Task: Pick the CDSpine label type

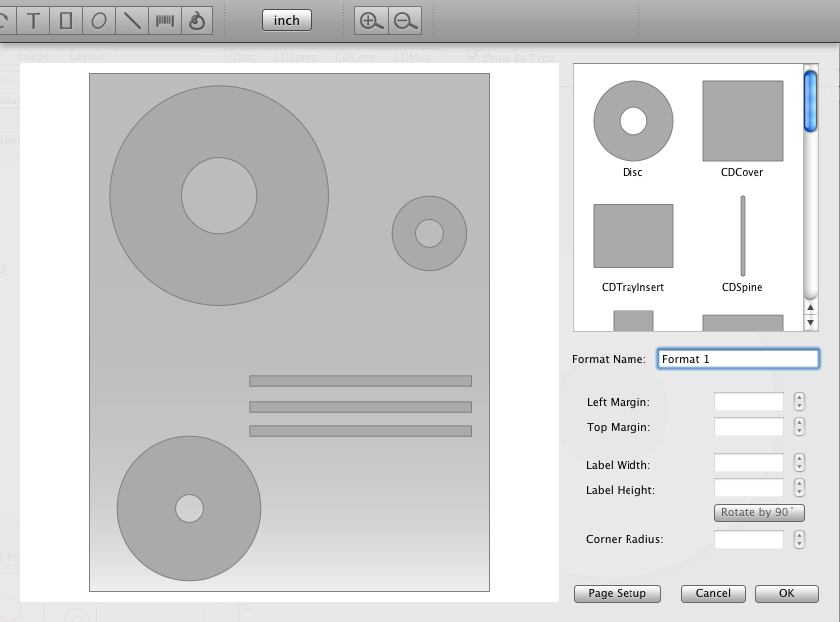Action: pos(742,236)
